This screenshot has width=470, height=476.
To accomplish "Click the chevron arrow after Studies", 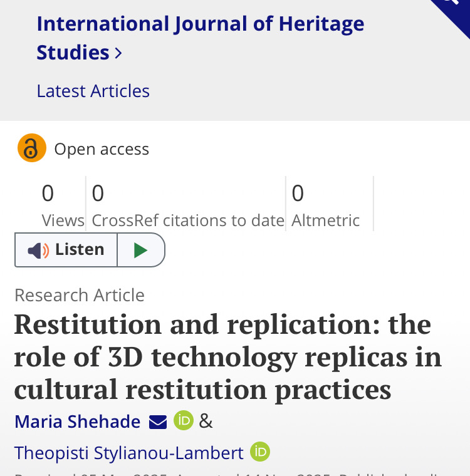I will pyautogui.click(x=118, y=53).
